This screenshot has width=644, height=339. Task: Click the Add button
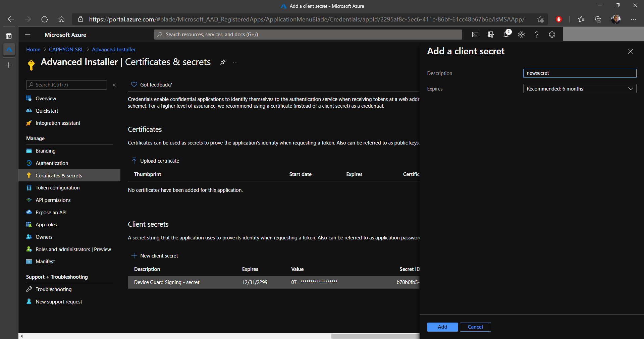tap(442, 327)
